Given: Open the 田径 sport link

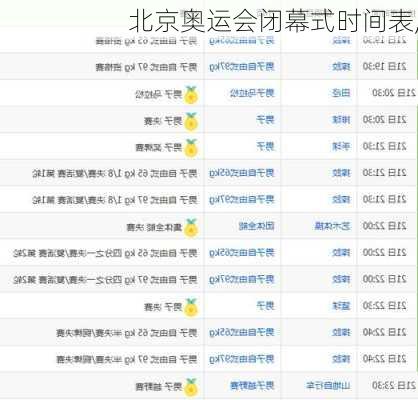Looking at the screenshot, I should (341, 93).
